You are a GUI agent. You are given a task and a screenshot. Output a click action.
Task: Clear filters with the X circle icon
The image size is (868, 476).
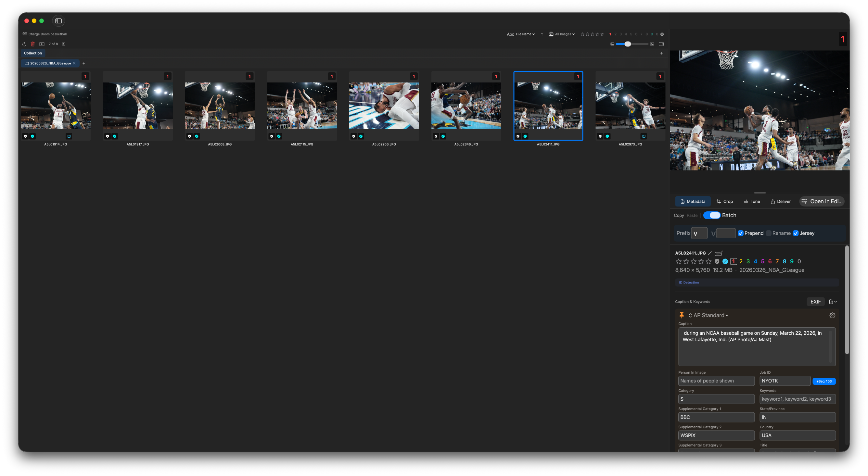[x=662, y=34]
